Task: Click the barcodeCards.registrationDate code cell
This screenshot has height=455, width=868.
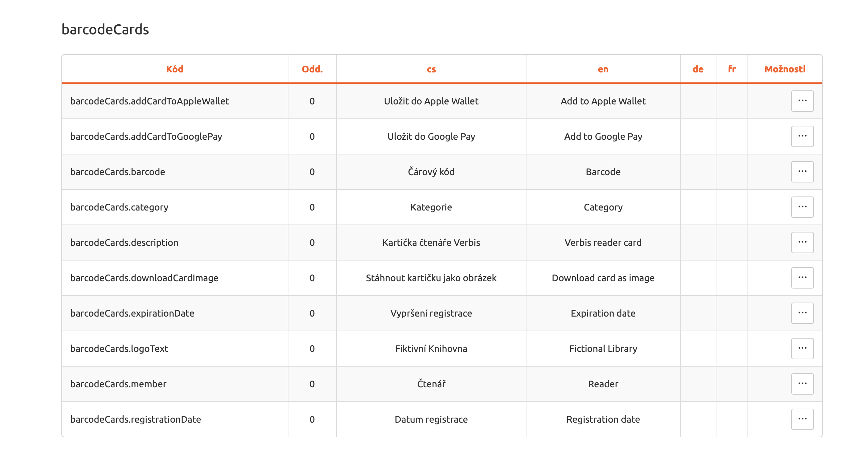Action: [x=136, y=419]
